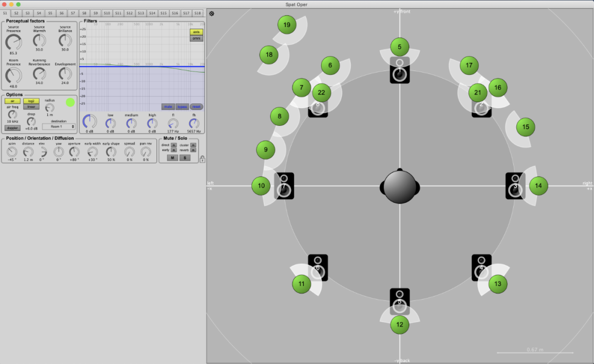This screenshot has height=364, width=594.
Task: Select source 18 in the spatial viewer
Action: [x=269, y=54]
